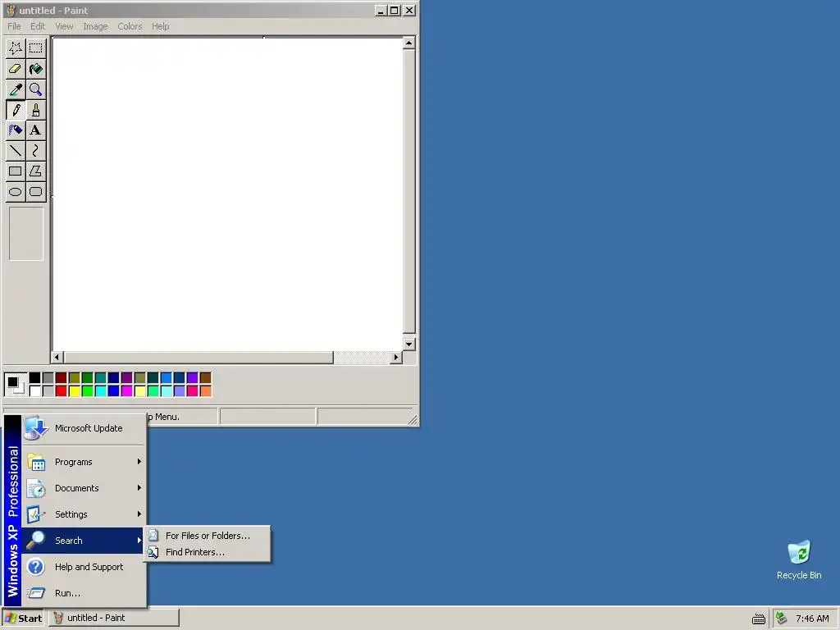This screenshot has width=840, height=630.
Task: Choose Find Printers from Search submenu
Action: [x=208, y=552]
